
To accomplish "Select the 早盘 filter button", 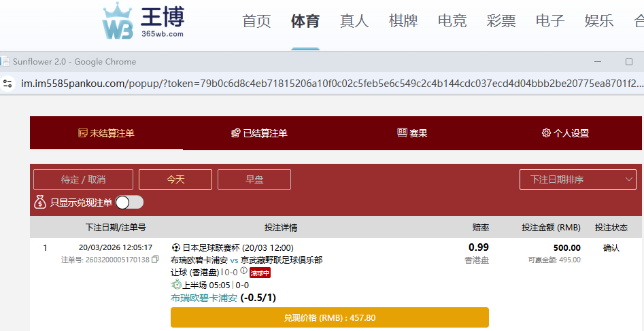I will pos(254,179).
